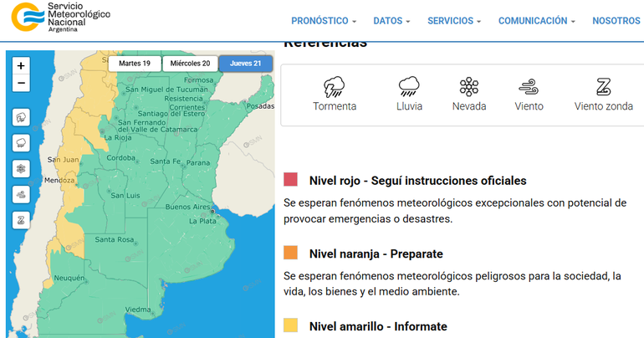
Task: Toggle snow alerts filter on map sidebar
Action: tap(21, 168)
